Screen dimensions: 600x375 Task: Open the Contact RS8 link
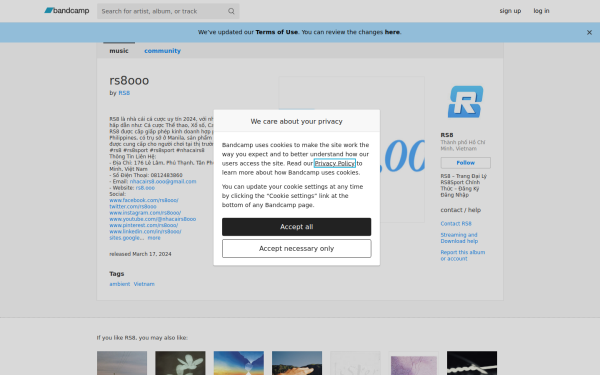pos(456,223)
